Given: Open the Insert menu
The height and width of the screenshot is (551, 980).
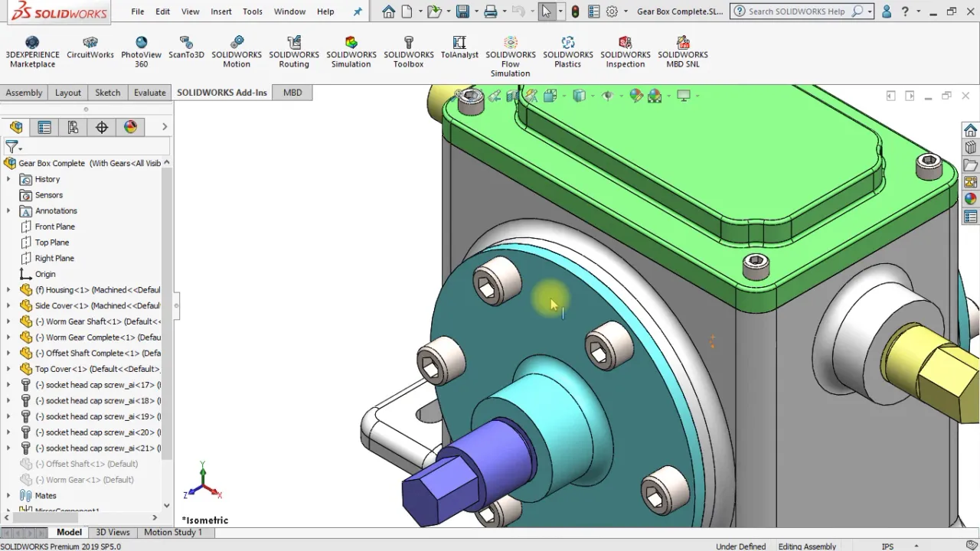Looking at the screenshot, I should (221, 11).
